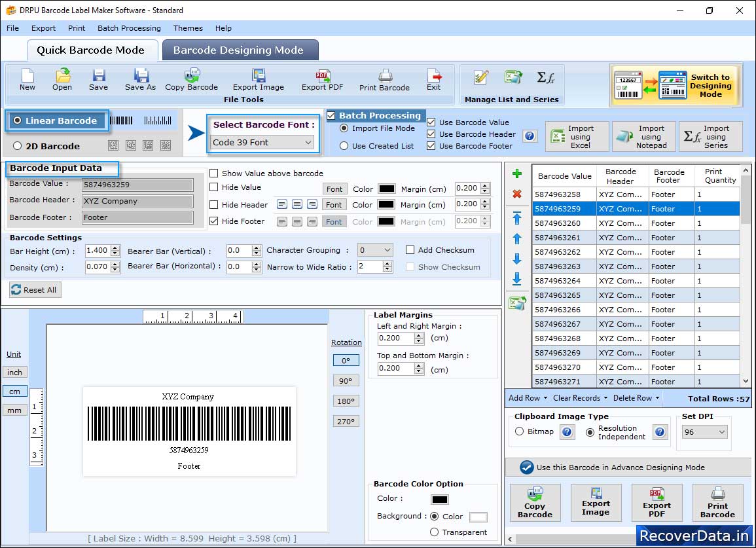Open the Themes menu

coord(188,28)
